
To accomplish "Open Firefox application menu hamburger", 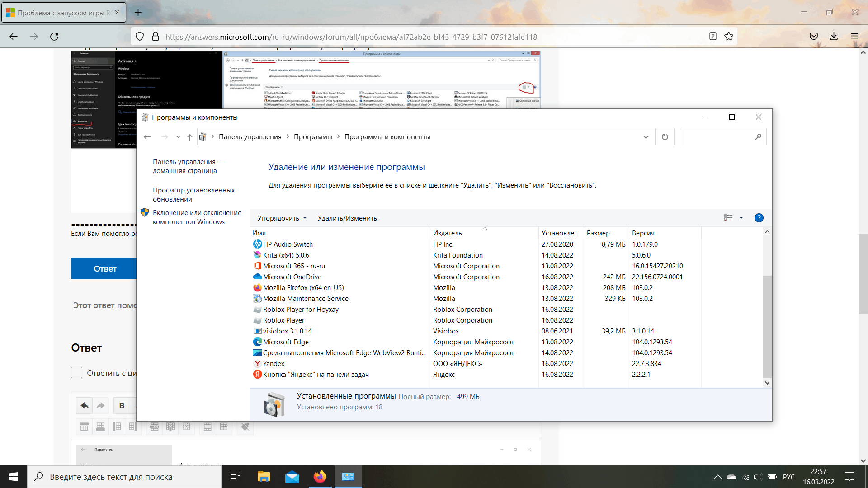I will [x=854, y=37].
